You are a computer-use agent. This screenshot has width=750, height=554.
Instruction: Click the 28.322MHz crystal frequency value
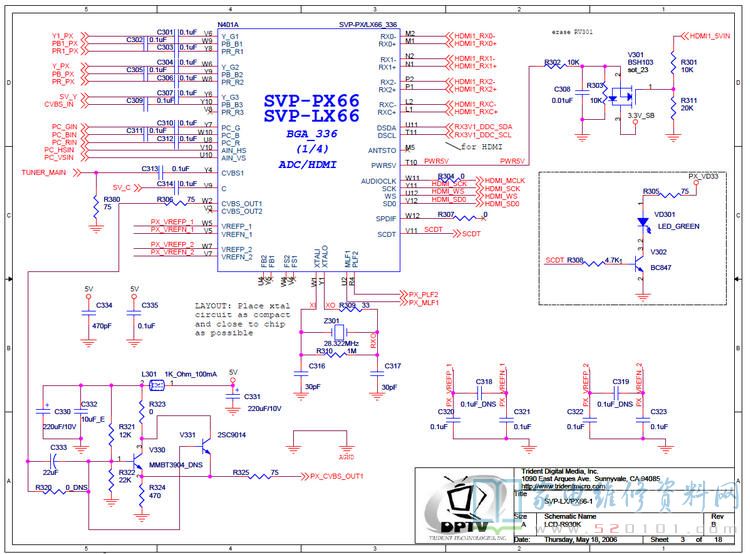[x=341, y=343]
